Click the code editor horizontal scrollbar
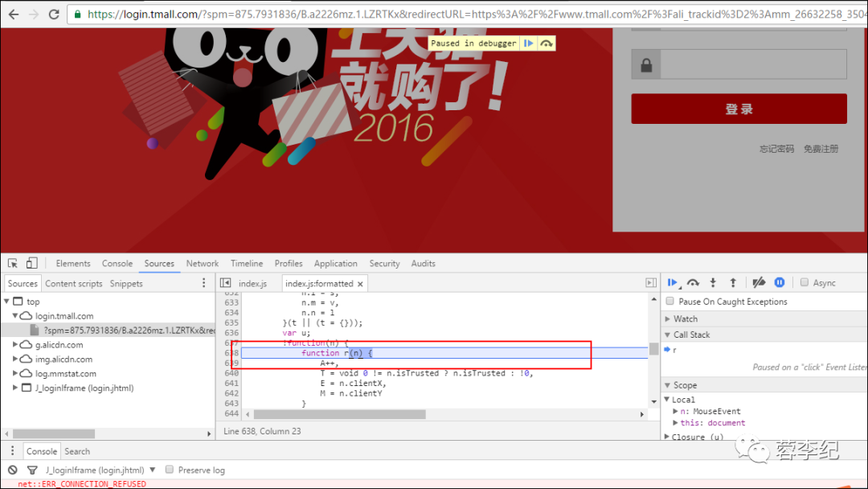Viewport: 868px width, 489px height. pos(339,414)
